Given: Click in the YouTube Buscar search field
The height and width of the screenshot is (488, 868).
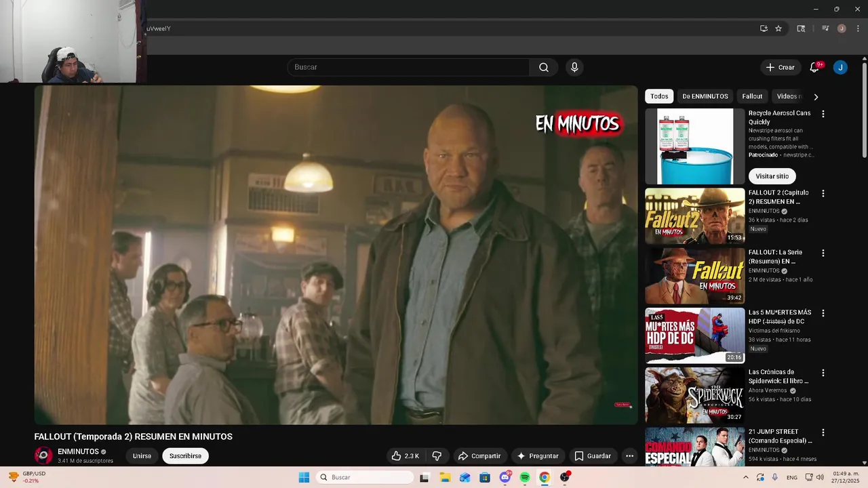Looking at the screenshot, I should coord(409,67).
